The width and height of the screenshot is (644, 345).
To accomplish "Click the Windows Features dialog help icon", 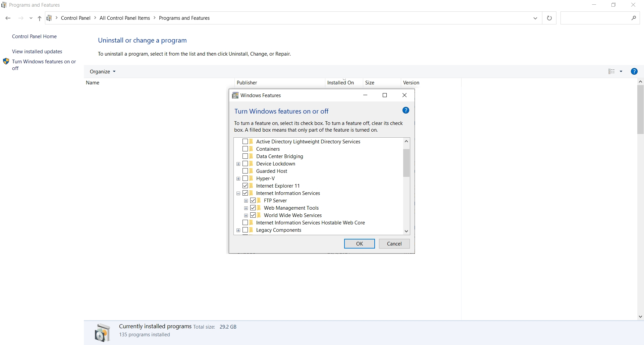I will click(406, 111).
